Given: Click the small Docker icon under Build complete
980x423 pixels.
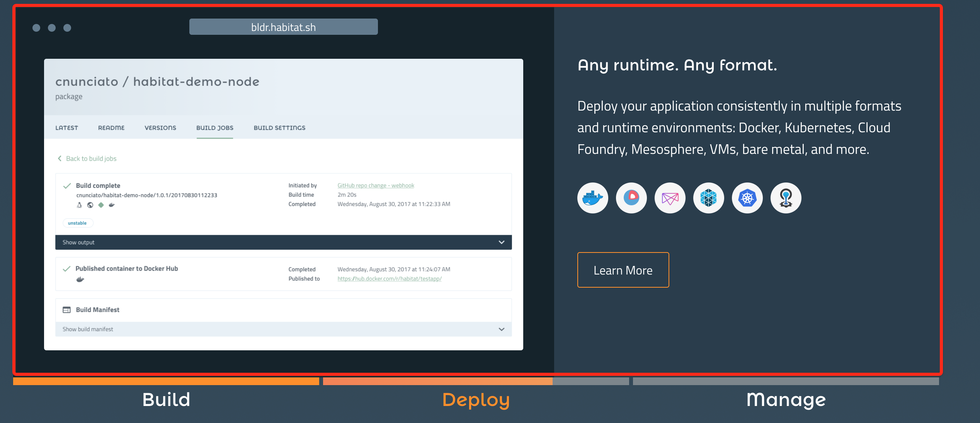Looking at the screenshot, I should point(112,205).
